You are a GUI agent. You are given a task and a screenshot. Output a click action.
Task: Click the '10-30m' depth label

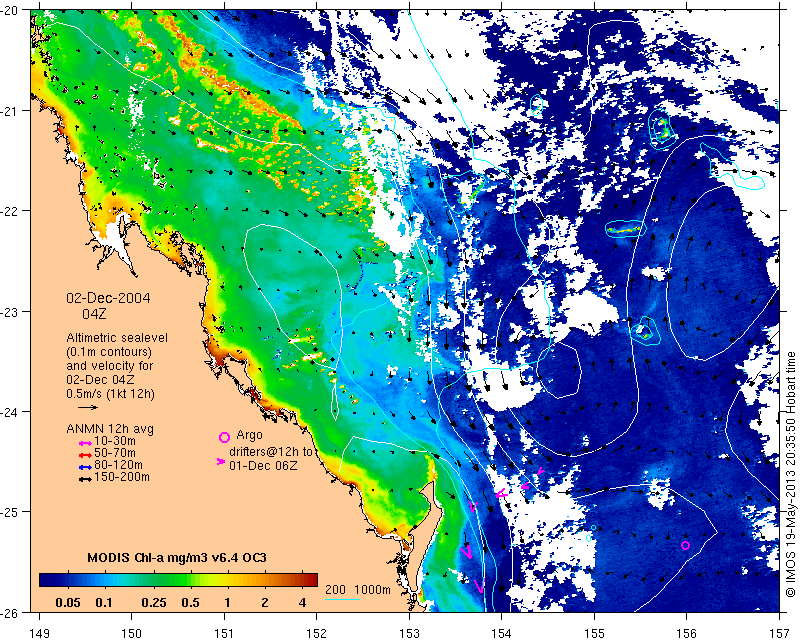click(115, 441)
